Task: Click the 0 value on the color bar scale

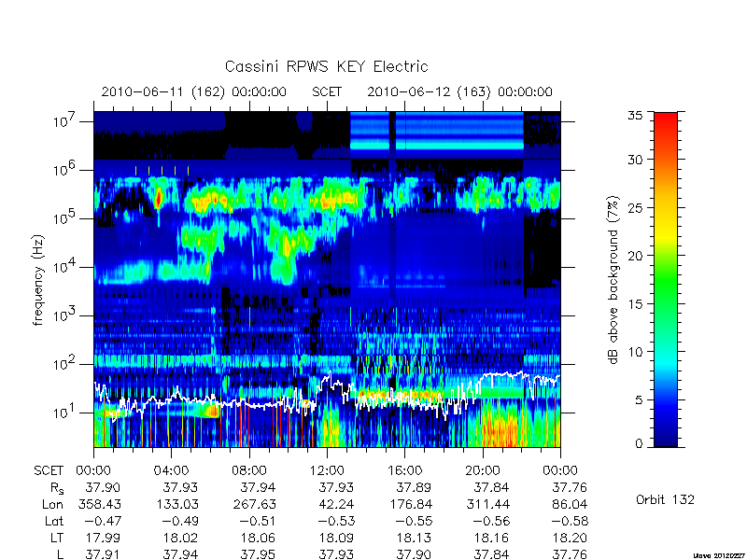Action: point(640,443)
